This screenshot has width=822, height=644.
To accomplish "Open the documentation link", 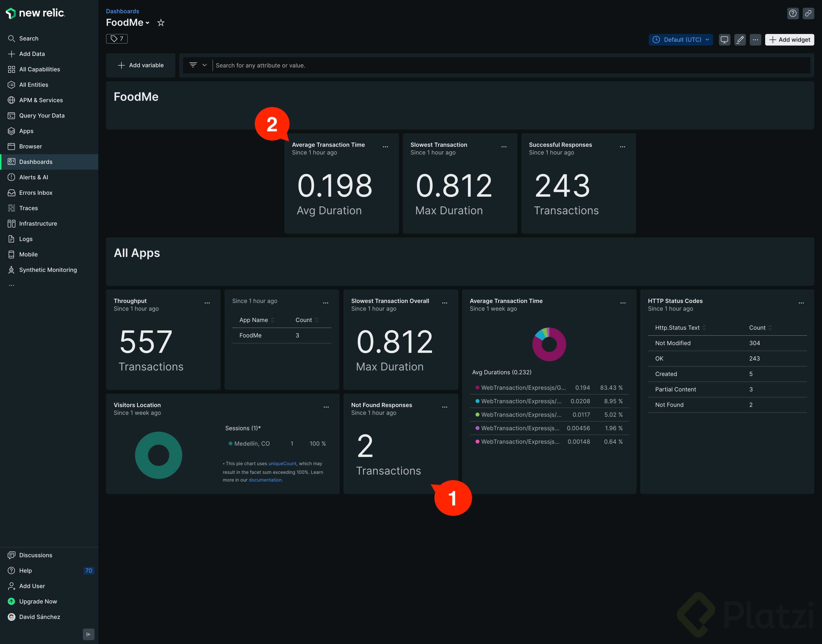I will pos(265,480).
